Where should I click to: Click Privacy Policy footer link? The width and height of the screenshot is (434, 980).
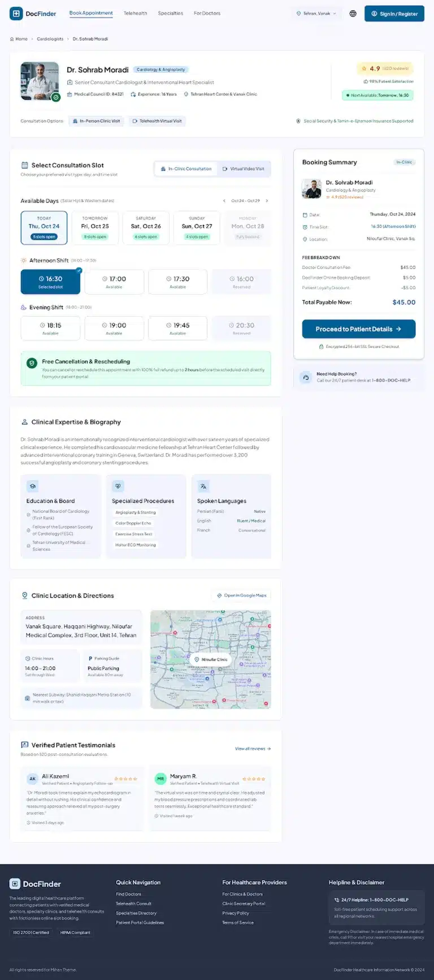coord(236,913)
